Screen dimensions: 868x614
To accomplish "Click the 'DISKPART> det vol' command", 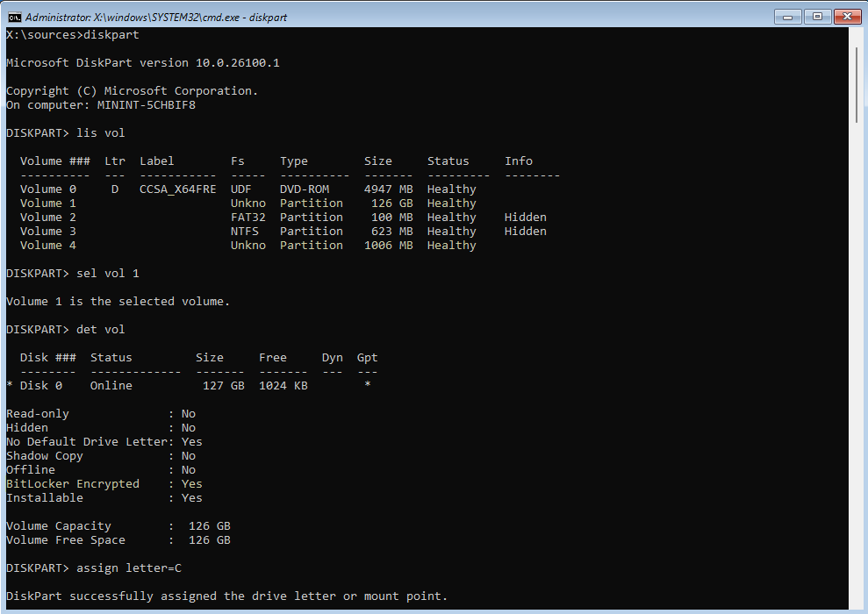I will coord(65,330).
